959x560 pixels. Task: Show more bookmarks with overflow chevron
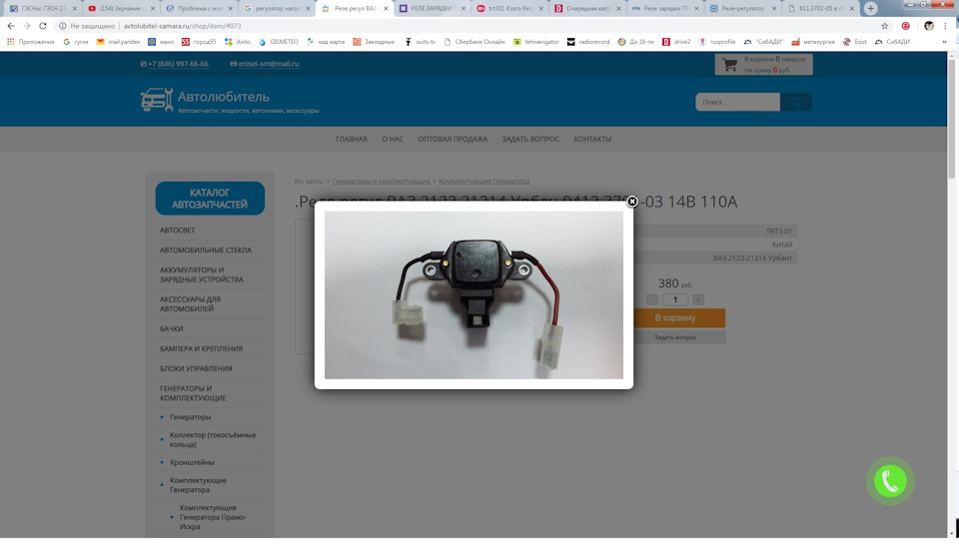click(x=944, y=42)
